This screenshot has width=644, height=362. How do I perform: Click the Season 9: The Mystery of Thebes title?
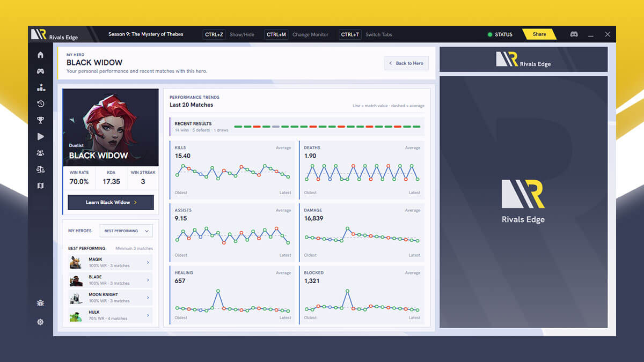click(145, 34)
